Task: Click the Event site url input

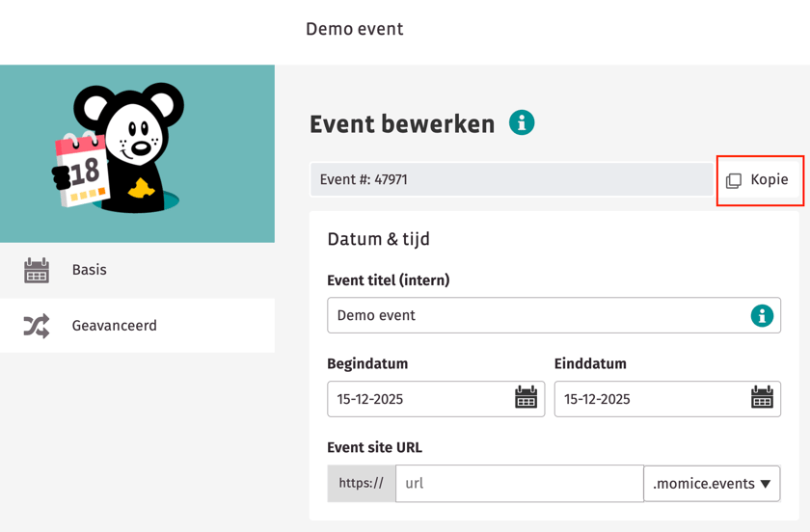Action: click(x=519, y=484)
